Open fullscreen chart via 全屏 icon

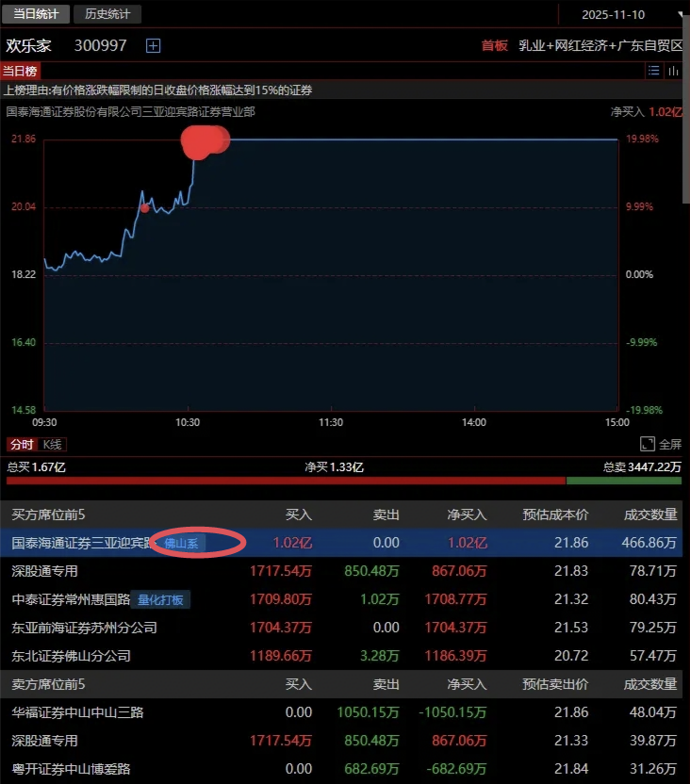(648, 444)
